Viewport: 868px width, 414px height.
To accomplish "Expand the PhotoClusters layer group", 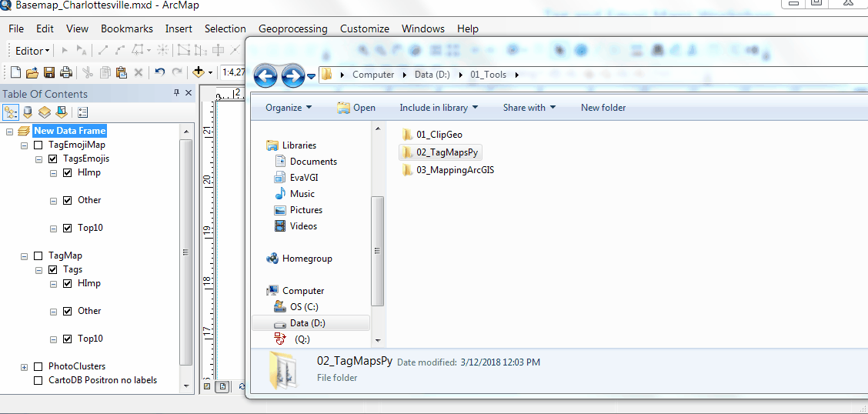I will coord(25,367).
